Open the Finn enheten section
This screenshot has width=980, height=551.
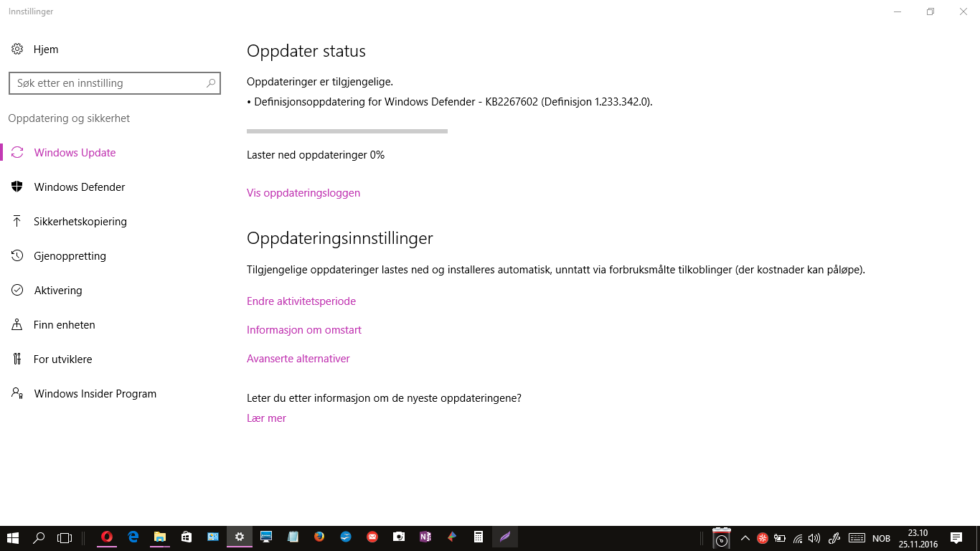pyautogui.click(x=115, y=325)
